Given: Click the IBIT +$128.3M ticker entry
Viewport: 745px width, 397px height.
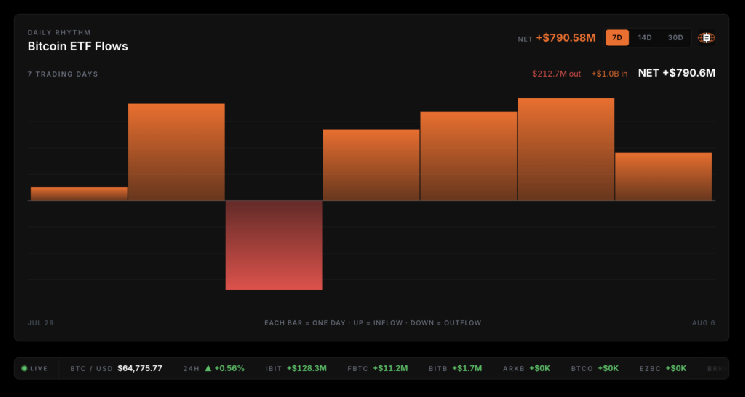Looking at the screenshot, I should 296,368.
